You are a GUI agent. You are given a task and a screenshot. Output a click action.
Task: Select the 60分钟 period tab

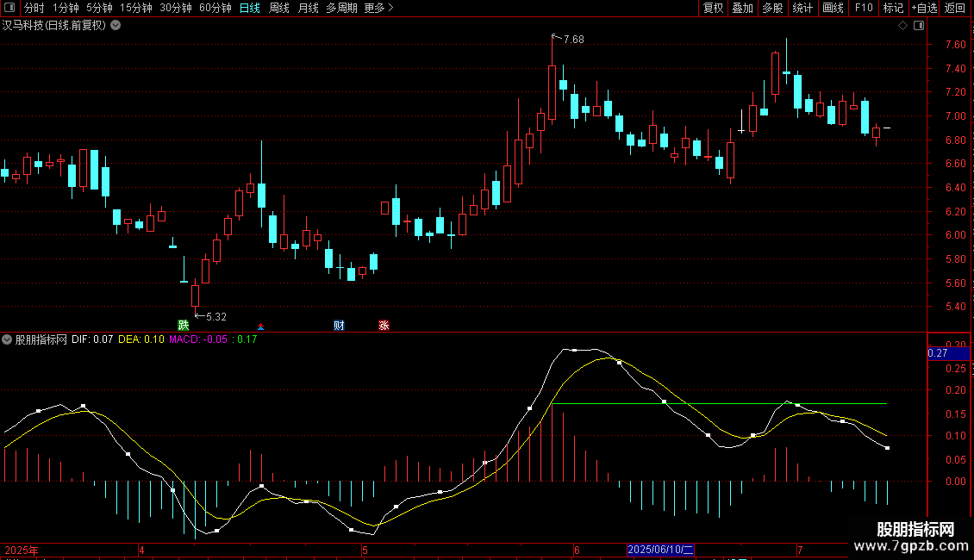[x=215, y=8]
